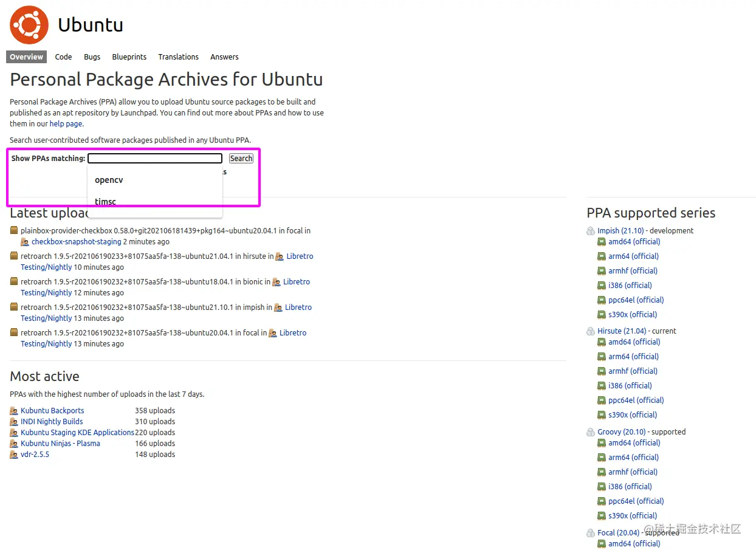This screenshot has height=550, width=756.
Task: Click package icon of retroarch impish upload
Action: (14, 307)
